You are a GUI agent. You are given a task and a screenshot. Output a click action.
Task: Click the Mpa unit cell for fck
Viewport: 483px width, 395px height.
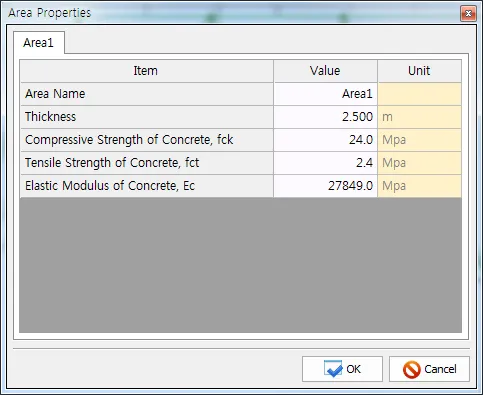tap(419, 140)
